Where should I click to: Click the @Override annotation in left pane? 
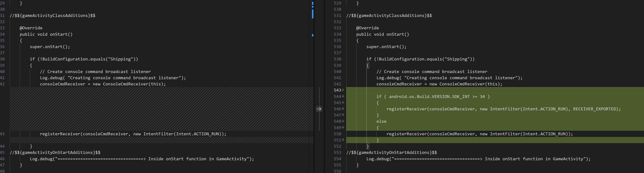click(31, 28)
